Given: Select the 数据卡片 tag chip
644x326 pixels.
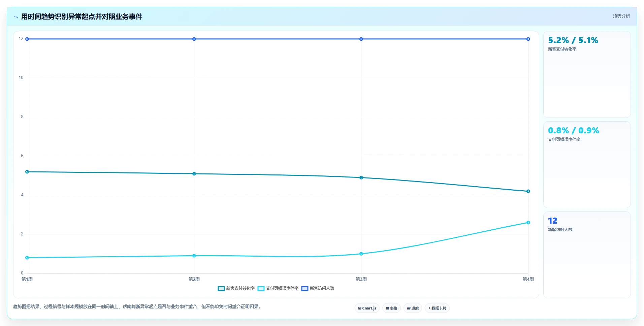Looking at the screenshot, I should click(x=437, y=308).
